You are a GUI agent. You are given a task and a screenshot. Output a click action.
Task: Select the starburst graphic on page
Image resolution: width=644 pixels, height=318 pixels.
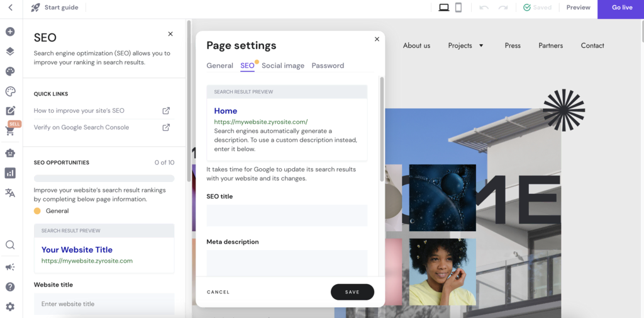click(x=564, y=110)
